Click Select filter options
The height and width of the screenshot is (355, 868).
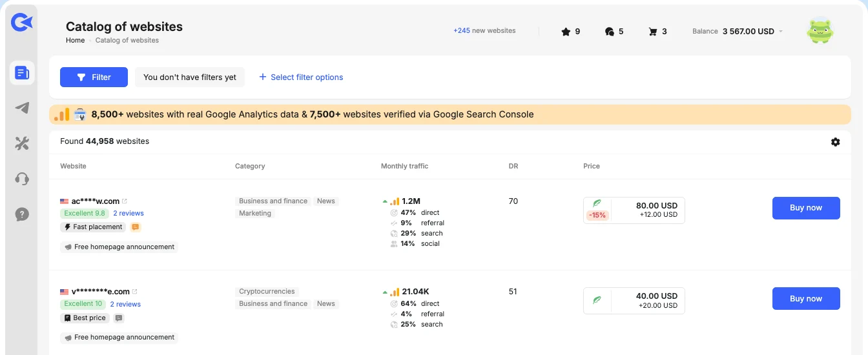point(301,77)
